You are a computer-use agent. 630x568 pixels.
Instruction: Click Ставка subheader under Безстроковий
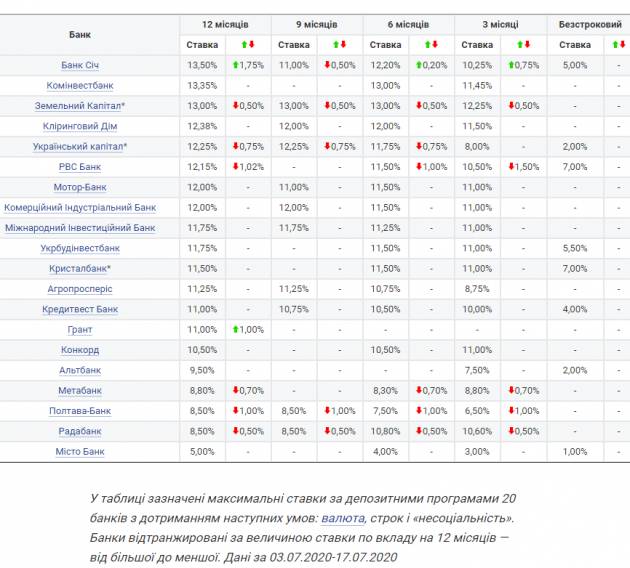(575, 45)
